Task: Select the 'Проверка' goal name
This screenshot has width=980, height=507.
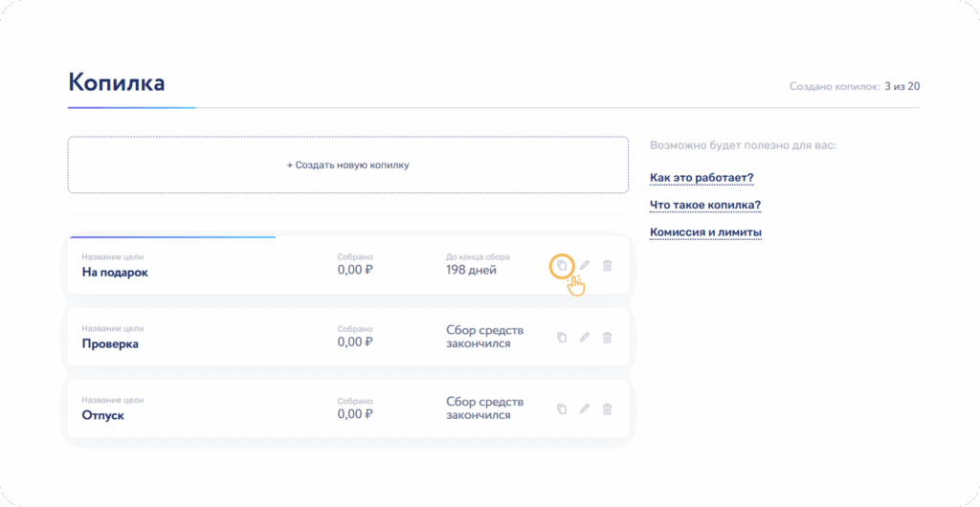Action: [x=110, y=343]
